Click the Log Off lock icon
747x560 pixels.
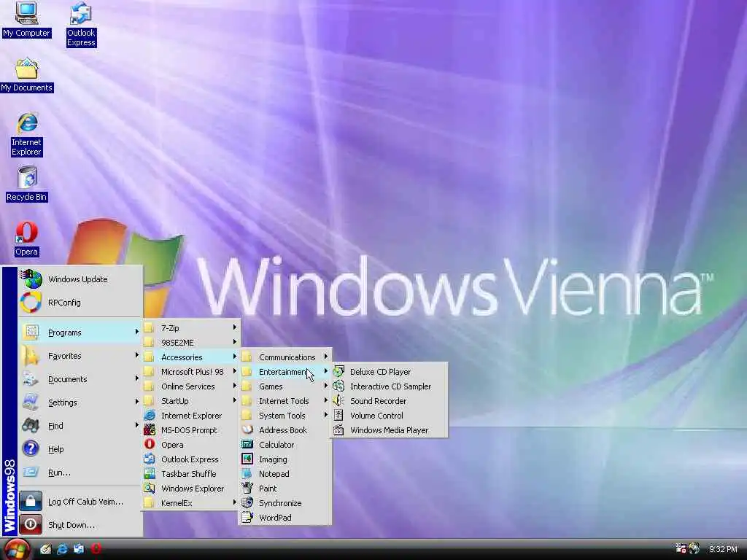coord(31,501)
